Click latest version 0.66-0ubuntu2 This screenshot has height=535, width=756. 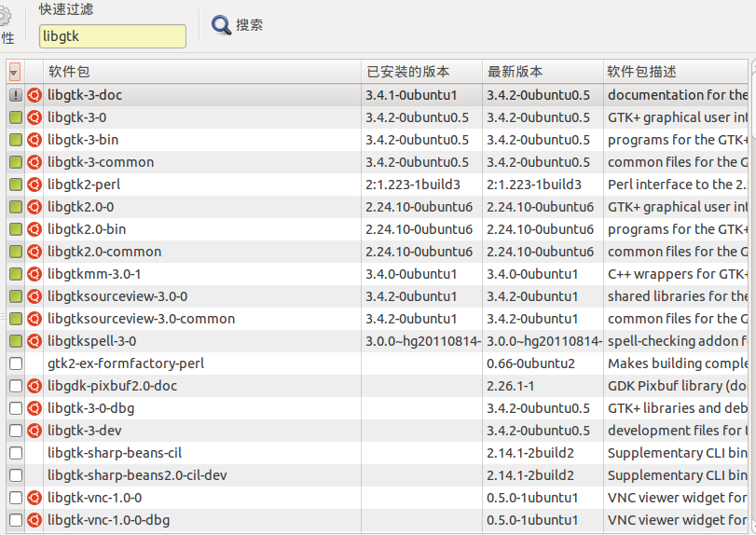tap(530, 364)
